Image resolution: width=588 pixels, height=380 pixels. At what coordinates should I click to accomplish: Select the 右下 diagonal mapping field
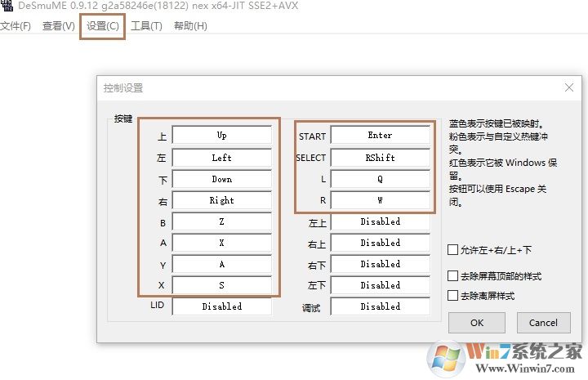tap(381, 264)
